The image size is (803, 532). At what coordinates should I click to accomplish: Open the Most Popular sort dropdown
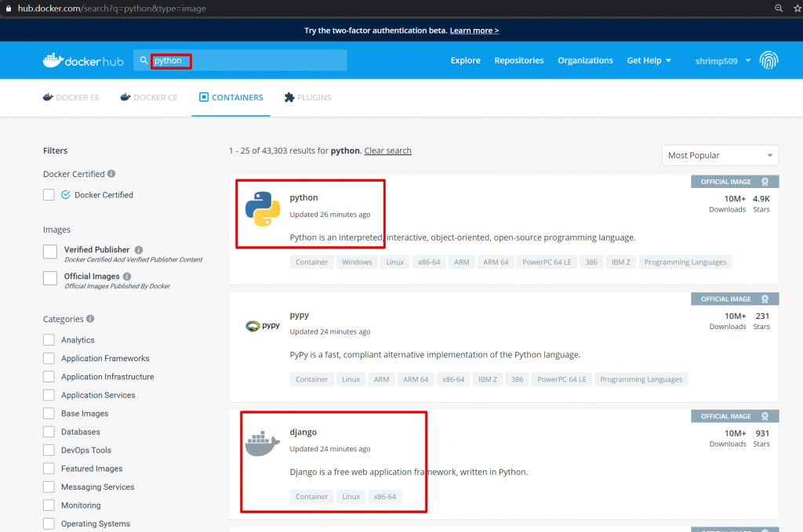pyautogui.click(x=720, y=155)
